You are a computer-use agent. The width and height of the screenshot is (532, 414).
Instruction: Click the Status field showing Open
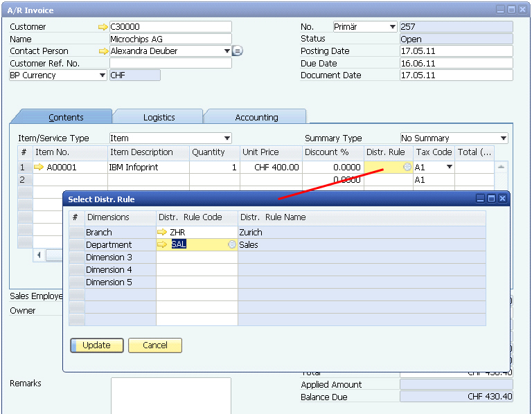click(456, 39)
